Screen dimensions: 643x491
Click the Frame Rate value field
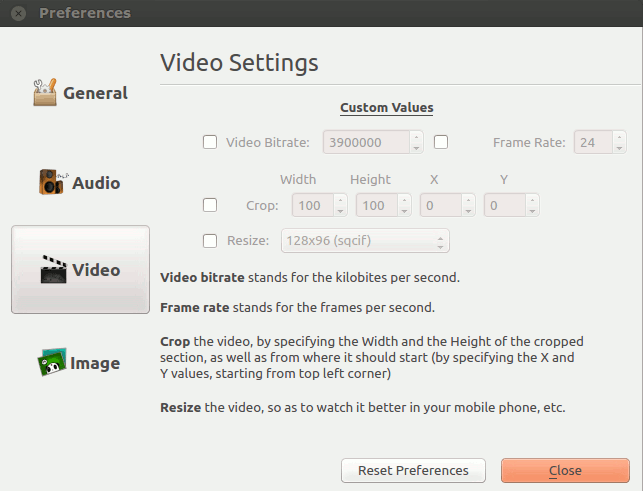(593, 142)
